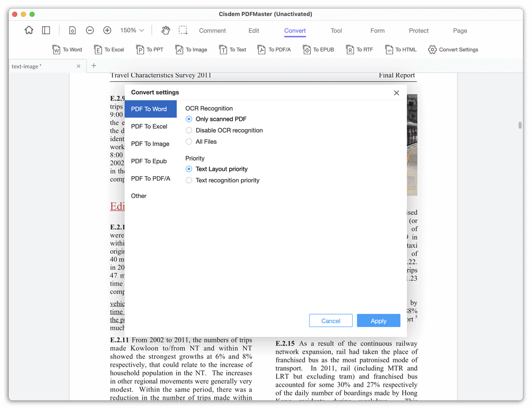Convert the document To Word
Image resolution: width=532 pixels, height=409 pixels.
(x=67, y=49)
